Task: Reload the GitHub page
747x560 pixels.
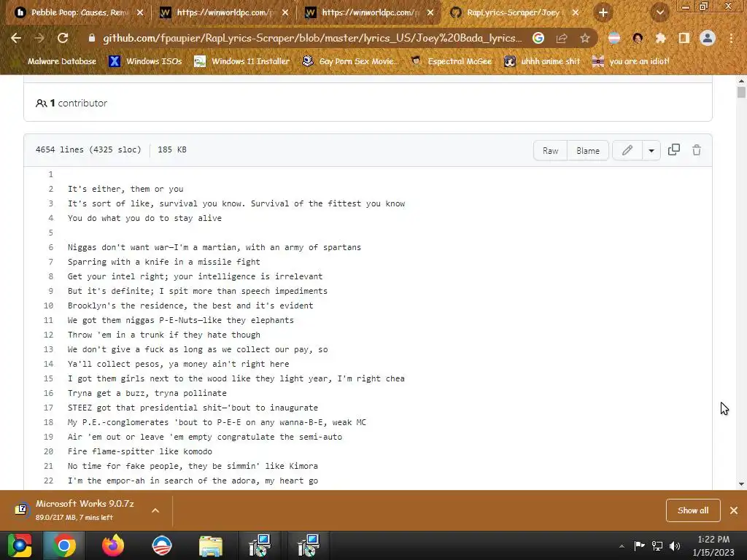Action: (x=63, y=38)
